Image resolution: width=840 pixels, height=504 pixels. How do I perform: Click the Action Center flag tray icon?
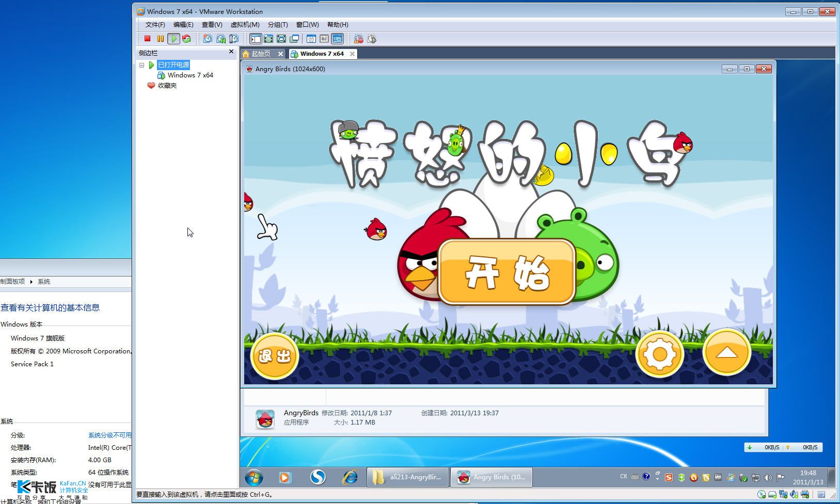tap(780, 478)
